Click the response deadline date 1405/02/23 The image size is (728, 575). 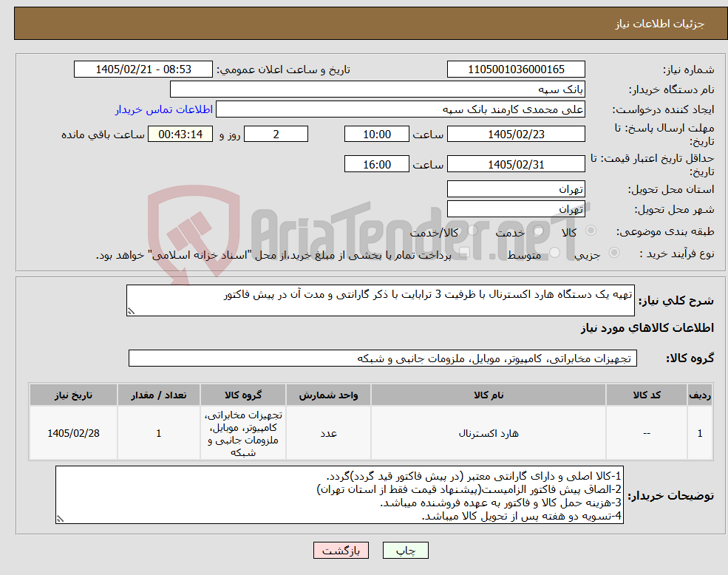click(x=516, y=135)
